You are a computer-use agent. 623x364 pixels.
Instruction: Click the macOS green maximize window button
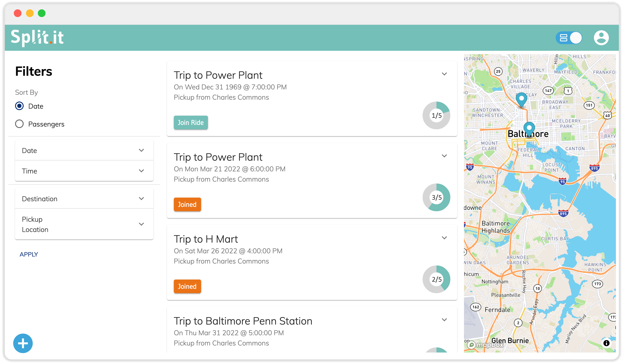click(42, 13)
